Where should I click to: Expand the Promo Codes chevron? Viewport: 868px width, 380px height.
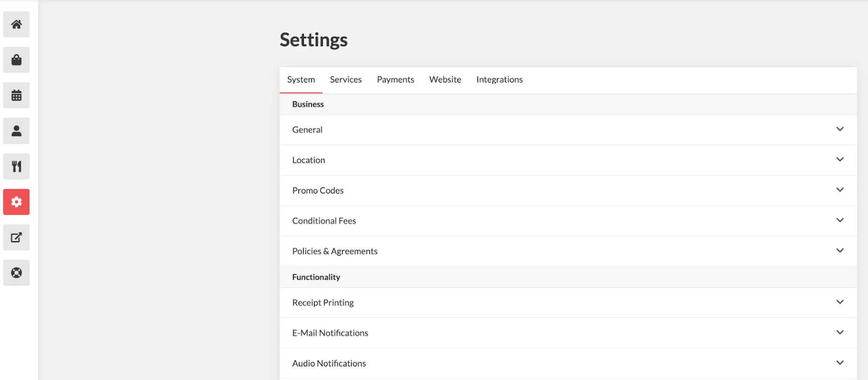pyautogui.click(x=840, y=190)
